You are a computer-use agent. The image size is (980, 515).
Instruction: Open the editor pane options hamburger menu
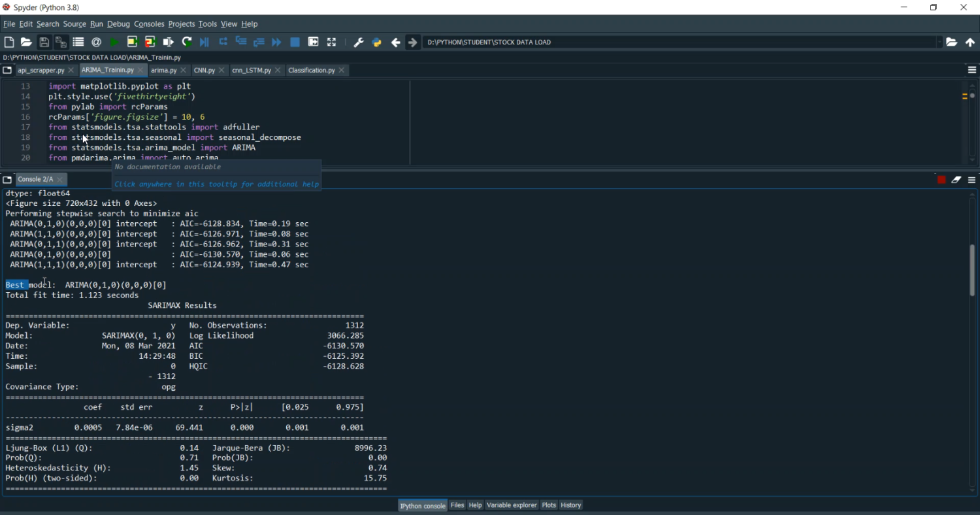(972, 70)
